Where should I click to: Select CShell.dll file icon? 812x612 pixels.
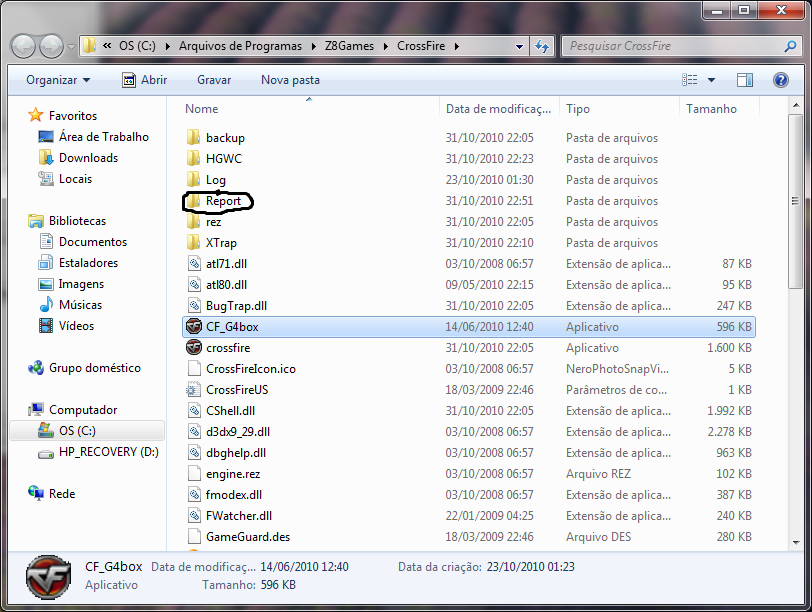pos(194,411)
